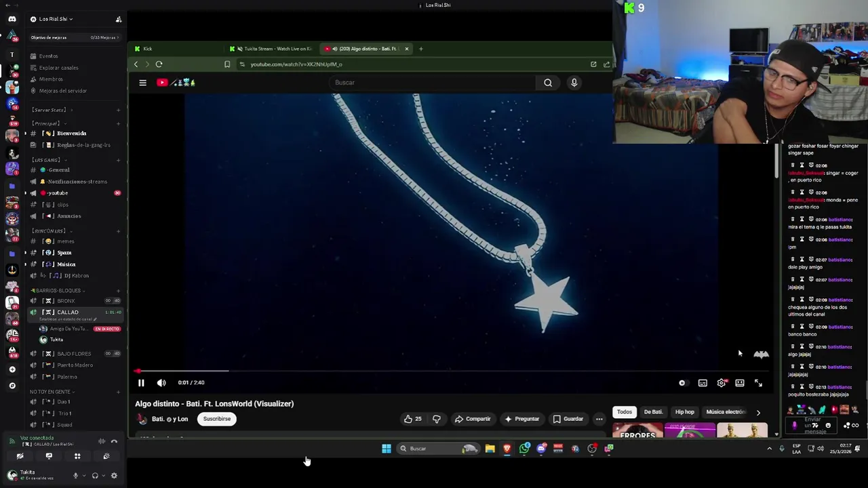
Task: Add a channel to BARRIOS-BLOQUES category
Action: click(x=119, y=291)
